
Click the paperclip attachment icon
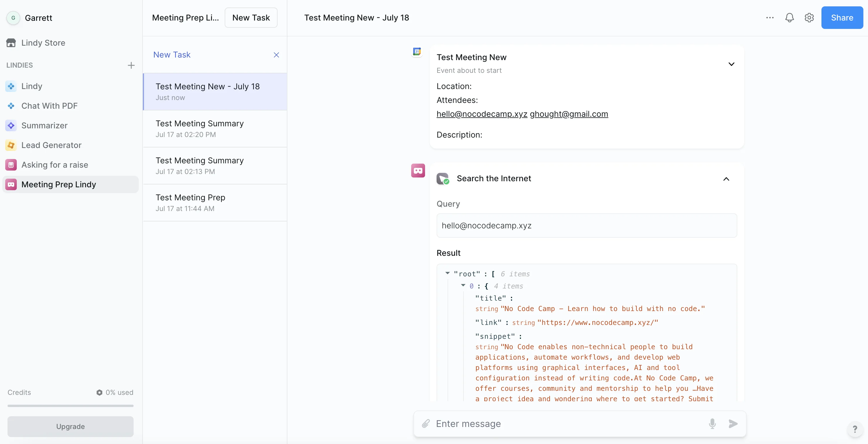click(426, 423)
